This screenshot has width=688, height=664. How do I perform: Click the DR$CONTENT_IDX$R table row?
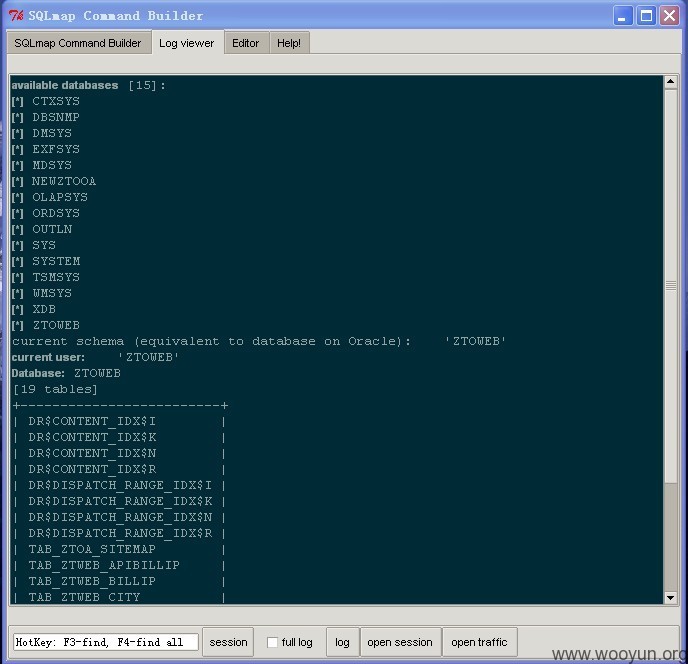[x=119, y=470]
